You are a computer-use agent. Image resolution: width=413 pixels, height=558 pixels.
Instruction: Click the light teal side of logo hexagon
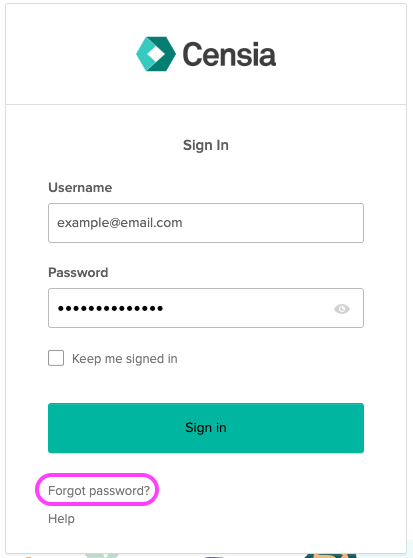coord(144,54)
